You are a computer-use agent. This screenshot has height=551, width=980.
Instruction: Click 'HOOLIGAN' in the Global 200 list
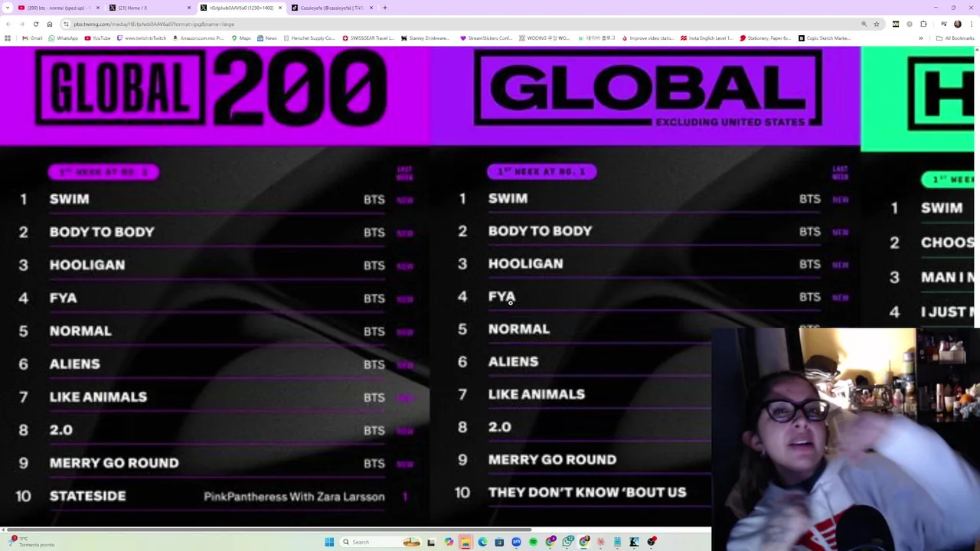point(87,265)
